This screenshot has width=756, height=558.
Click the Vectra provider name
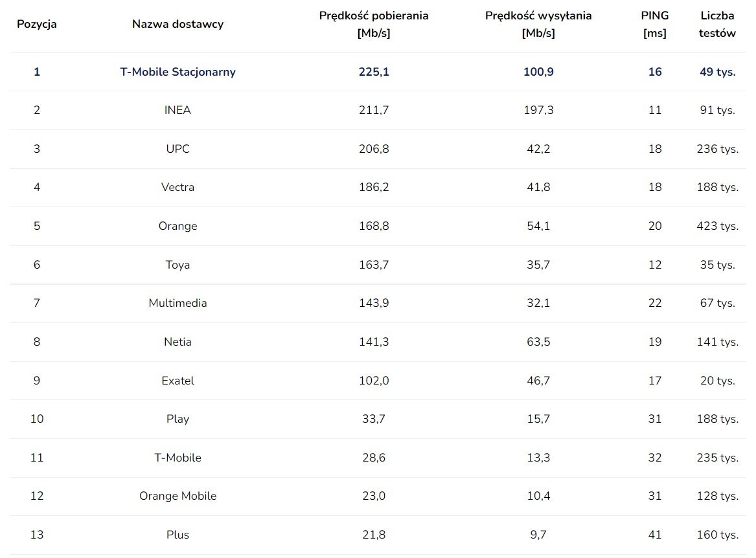(x=178, y=188)
